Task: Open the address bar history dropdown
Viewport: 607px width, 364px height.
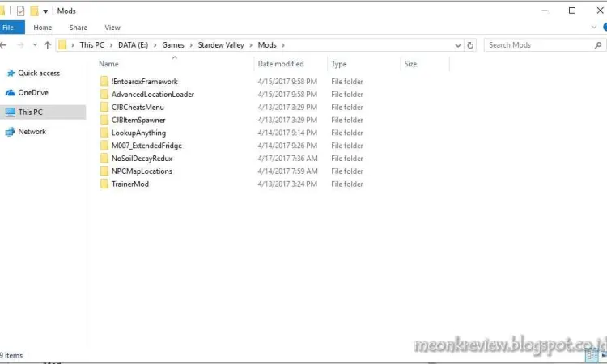Action: (457, 45)
